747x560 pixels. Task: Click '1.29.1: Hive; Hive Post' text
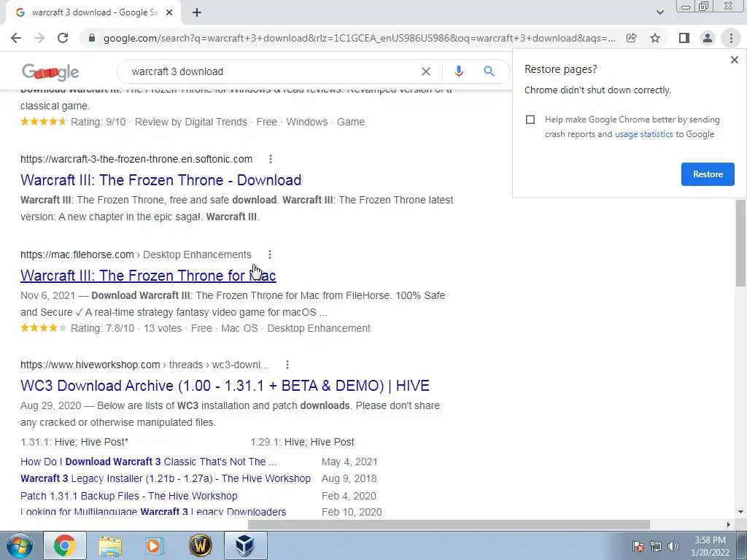[302, 442]
